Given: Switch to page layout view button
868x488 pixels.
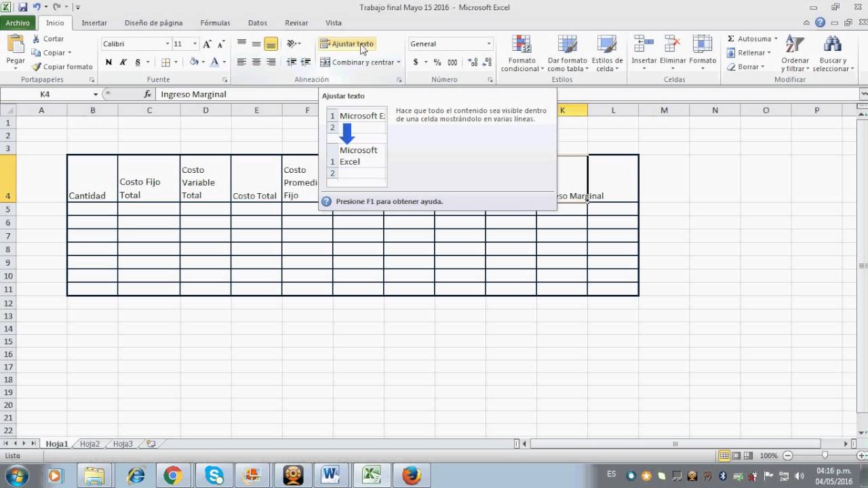Looking at the screenshot, I should (736, 455).
